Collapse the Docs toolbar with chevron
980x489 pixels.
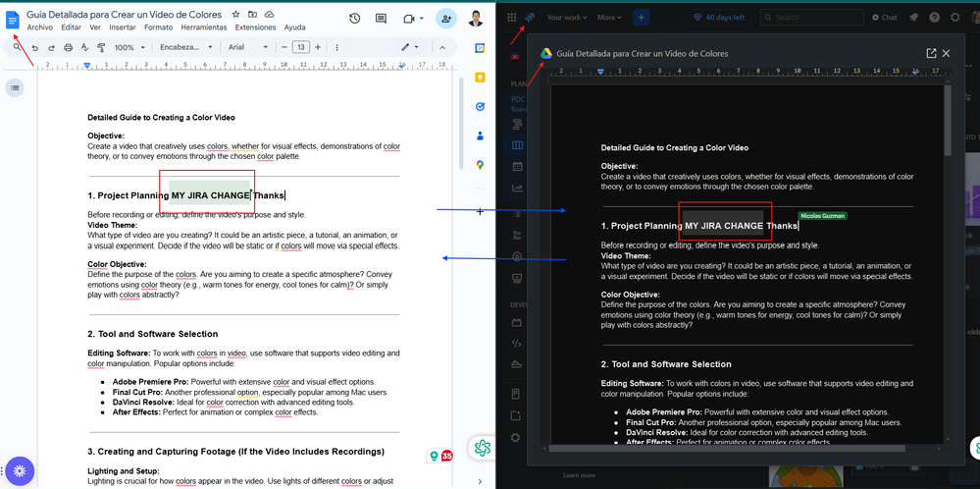coord(441,47)
